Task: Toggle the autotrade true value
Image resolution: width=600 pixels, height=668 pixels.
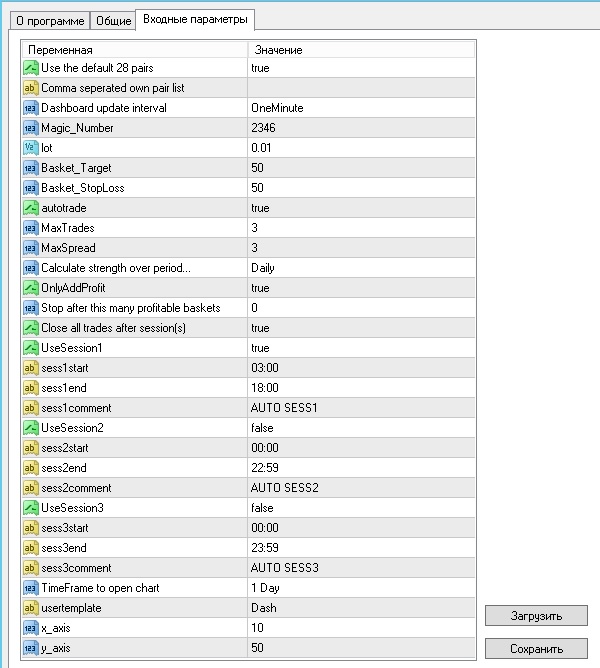Action: point(361,208)
